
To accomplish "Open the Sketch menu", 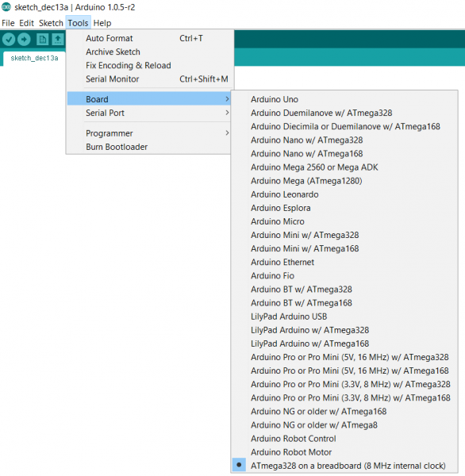I will point(51,23).
